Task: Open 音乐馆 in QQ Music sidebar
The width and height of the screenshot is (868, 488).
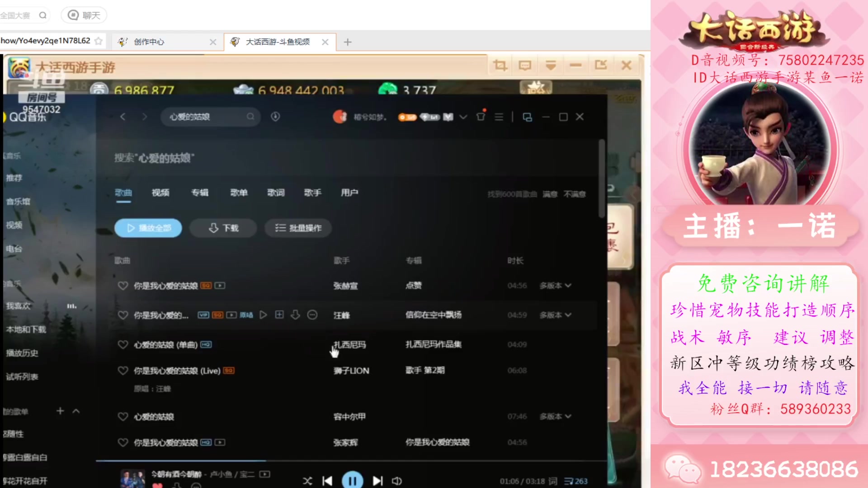Action: (18, 202)
